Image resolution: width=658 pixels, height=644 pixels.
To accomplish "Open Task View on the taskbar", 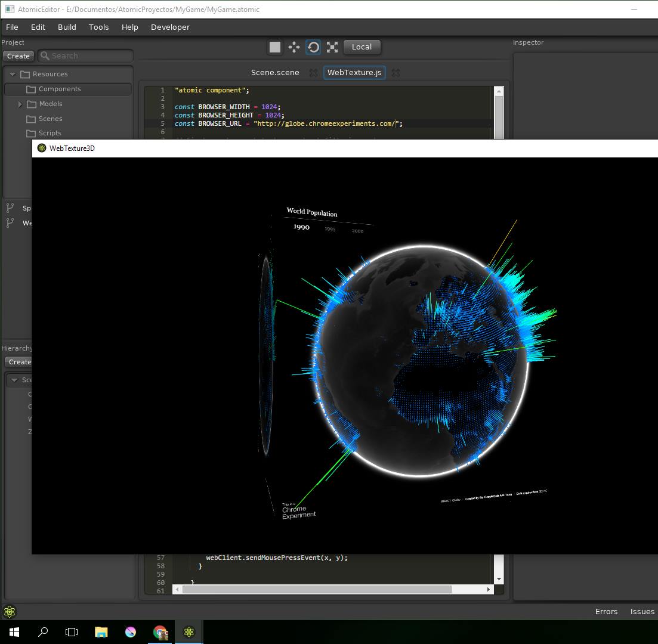I will coord(72,632).
